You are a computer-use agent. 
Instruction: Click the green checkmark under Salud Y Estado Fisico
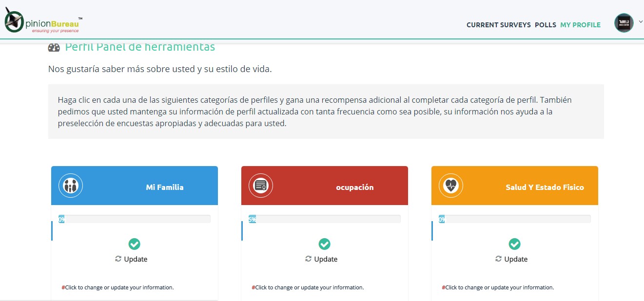(x=515, y=244)
